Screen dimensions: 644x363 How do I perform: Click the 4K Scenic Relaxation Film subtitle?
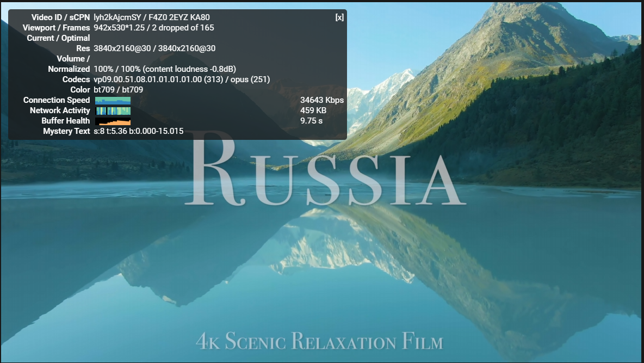tap(319, 341)
